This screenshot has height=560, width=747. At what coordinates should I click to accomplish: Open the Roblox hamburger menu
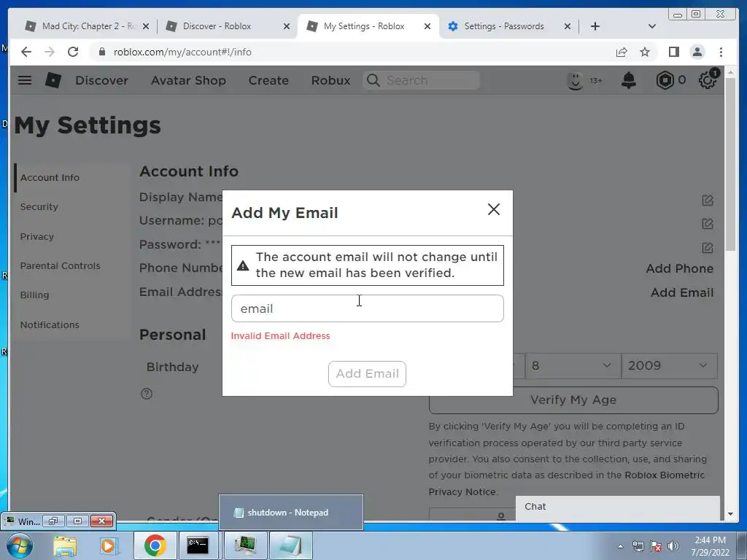pyautogui.click(x=25, y=80)
